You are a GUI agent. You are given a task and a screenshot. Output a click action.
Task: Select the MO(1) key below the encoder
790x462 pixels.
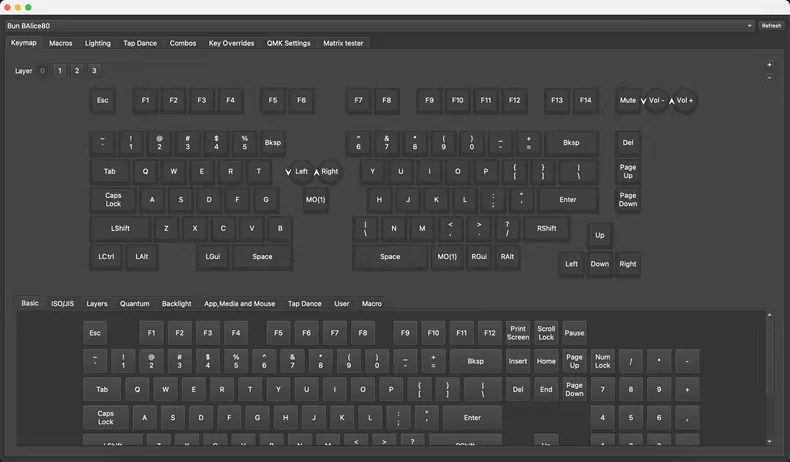point(315,200)
